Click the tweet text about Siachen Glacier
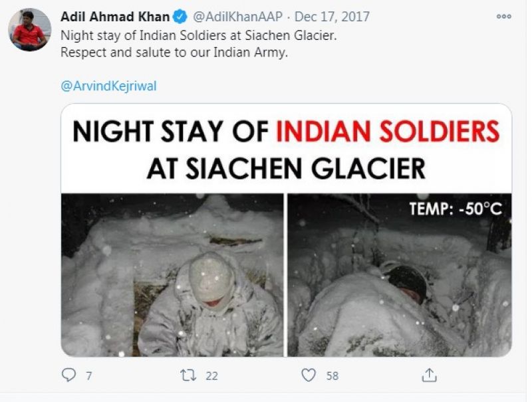 tap(198, 35)
